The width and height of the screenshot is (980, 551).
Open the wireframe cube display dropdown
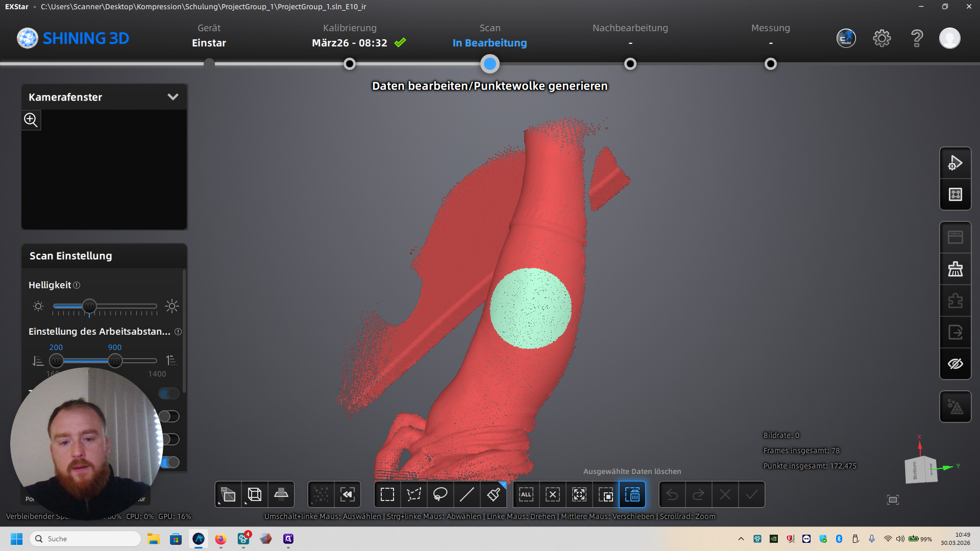click(255, 494)
